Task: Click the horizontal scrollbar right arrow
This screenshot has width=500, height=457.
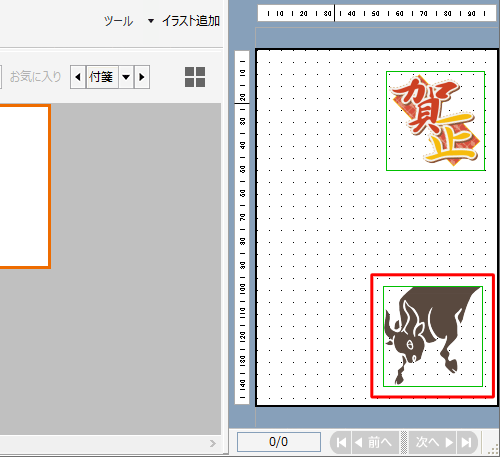Action: click(x=213, y=443)
